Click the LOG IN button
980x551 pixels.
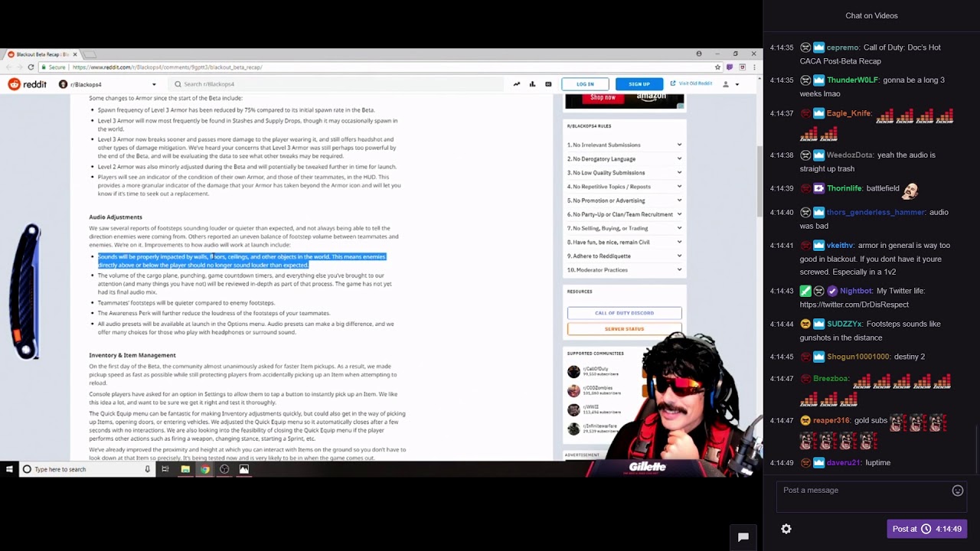585,84
